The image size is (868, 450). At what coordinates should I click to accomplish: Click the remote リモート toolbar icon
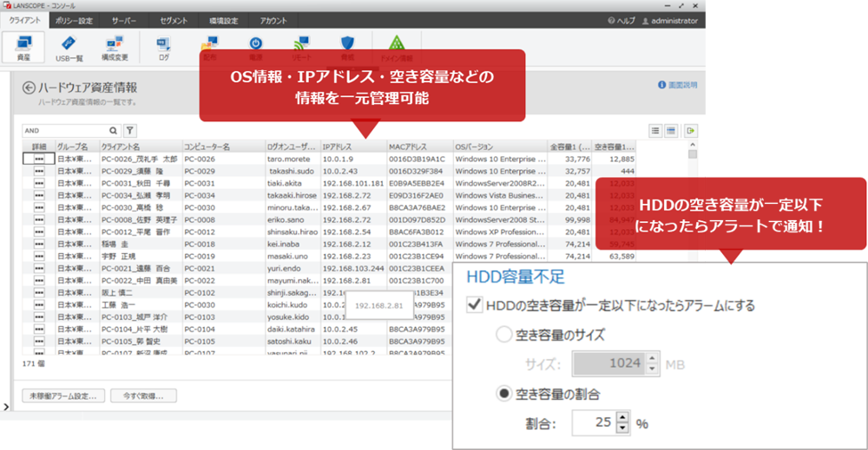click(301, 43)
